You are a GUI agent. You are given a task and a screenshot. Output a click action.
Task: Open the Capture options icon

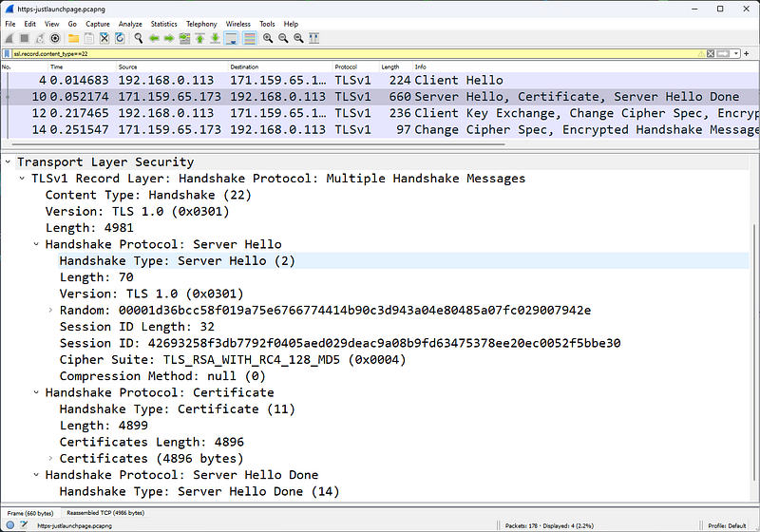55,38
